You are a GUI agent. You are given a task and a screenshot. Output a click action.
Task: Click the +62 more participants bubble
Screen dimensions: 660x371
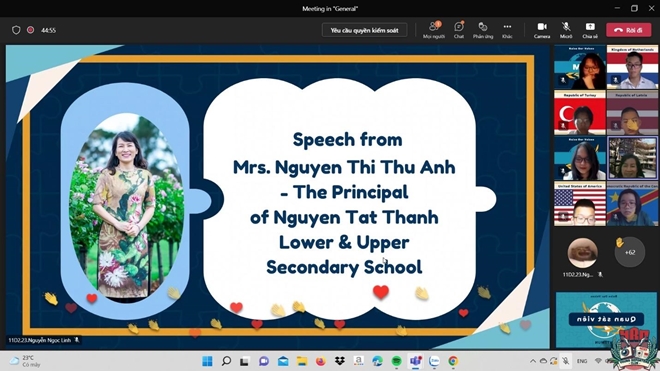click(x=630, y=252)
